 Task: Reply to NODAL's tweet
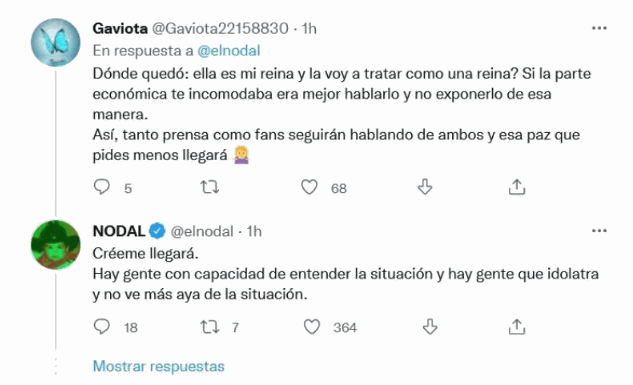[102, 326]
